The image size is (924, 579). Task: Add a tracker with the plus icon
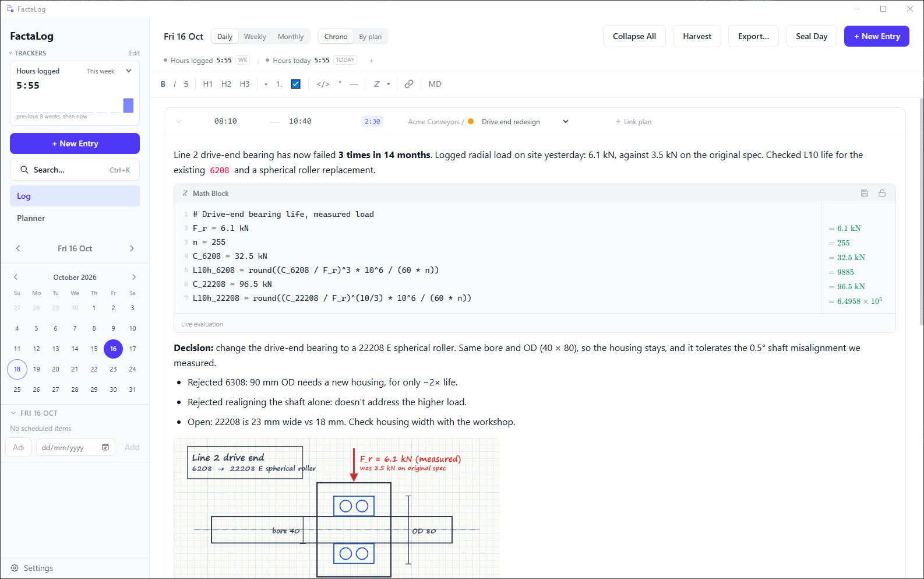click(x=371, y=61)
